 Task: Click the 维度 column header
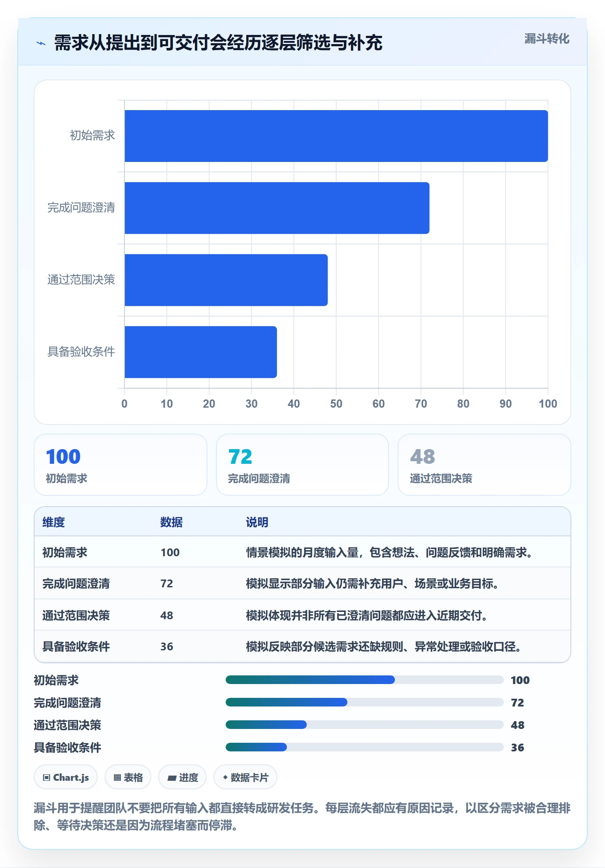coord(54,522)
